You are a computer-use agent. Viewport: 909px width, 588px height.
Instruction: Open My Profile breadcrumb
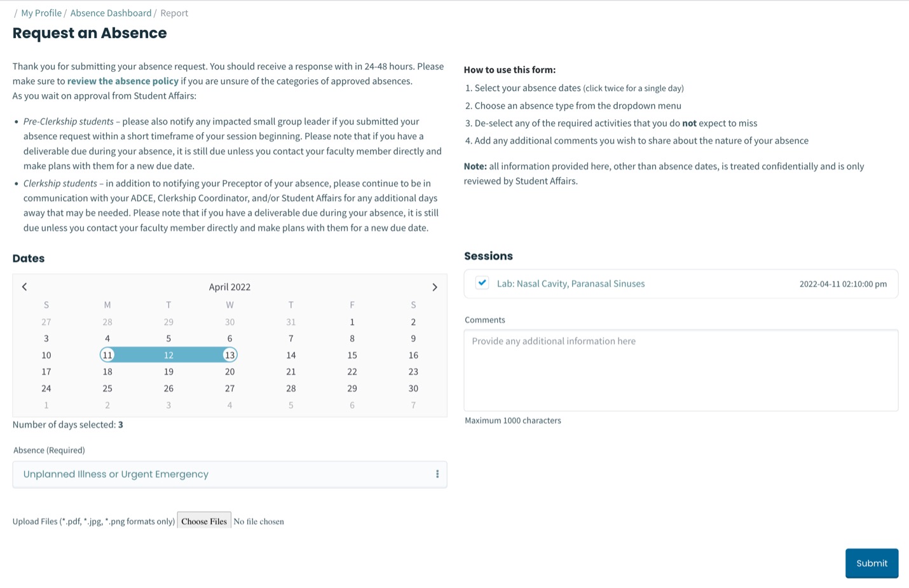41,13
